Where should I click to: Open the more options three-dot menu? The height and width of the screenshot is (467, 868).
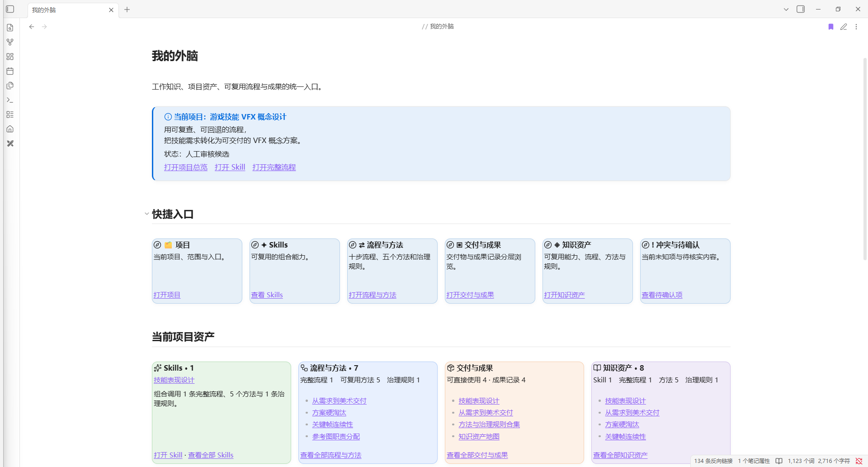(x=856, y=27)
